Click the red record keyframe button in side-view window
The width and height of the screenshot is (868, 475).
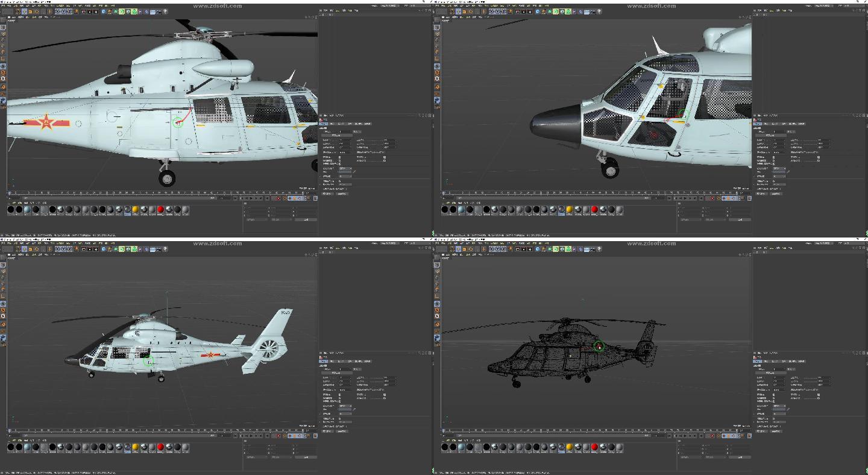tap(278, 198)
